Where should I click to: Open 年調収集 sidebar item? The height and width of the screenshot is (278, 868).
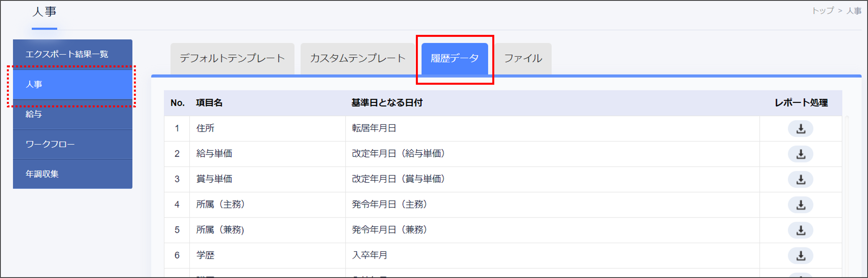(72, 174)
